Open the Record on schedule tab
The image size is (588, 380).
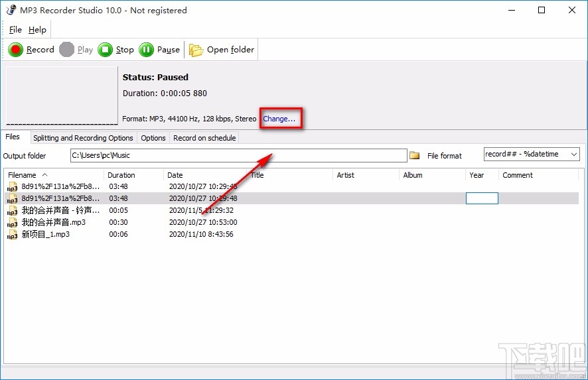click(x=204, y=138)
